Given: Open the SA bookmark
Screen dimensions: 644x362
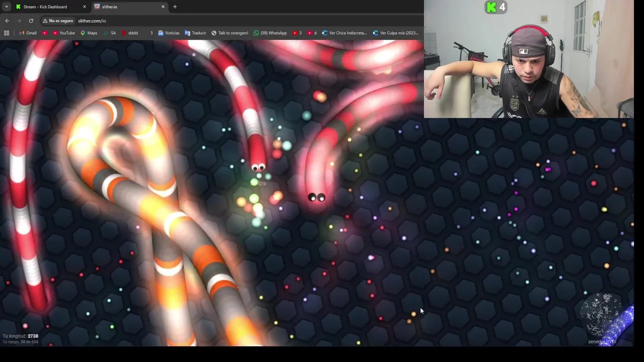Looking at the screenshot, I should coord(109,33).
